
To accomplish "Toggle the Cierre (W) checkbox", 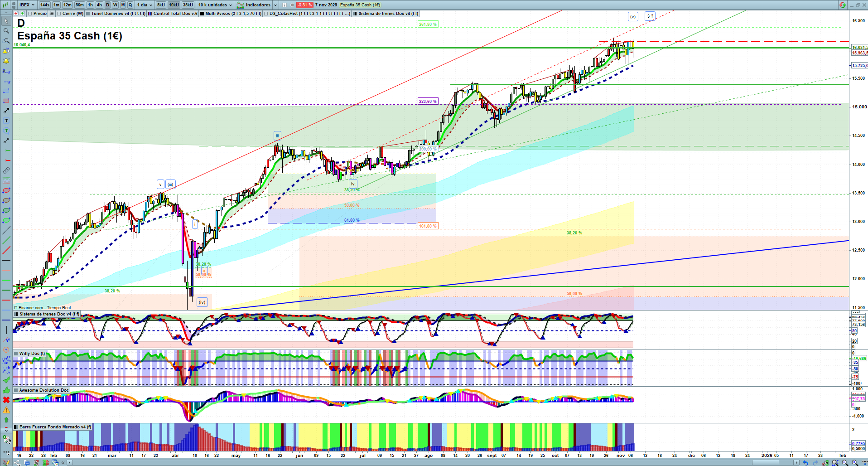I will [x=59, y=14].
